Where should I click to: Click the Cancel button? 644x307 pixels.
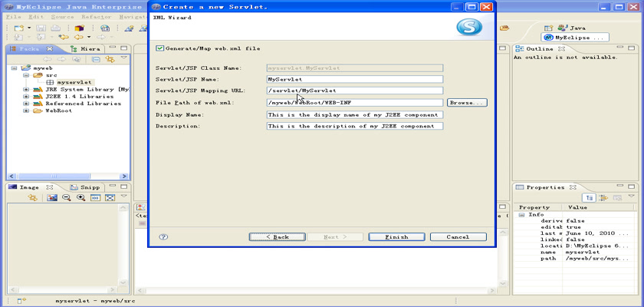point(458,236)
